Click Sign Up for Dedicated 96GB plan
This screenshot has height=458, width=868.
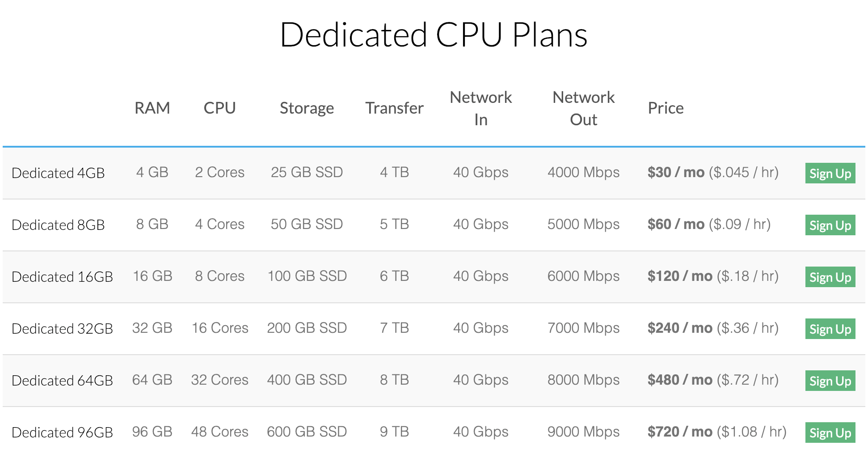coord(830,433)
